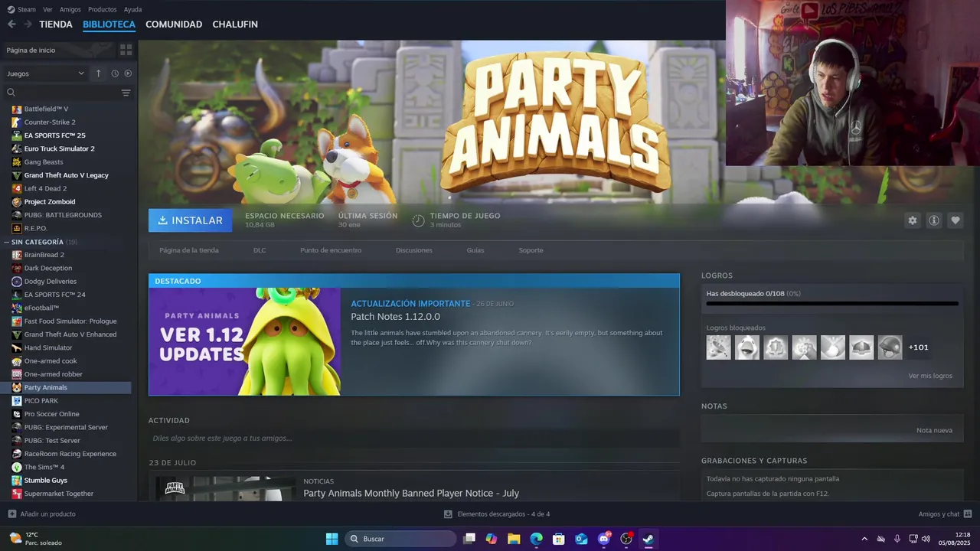Open Party Animals info icon

(933, 220)
